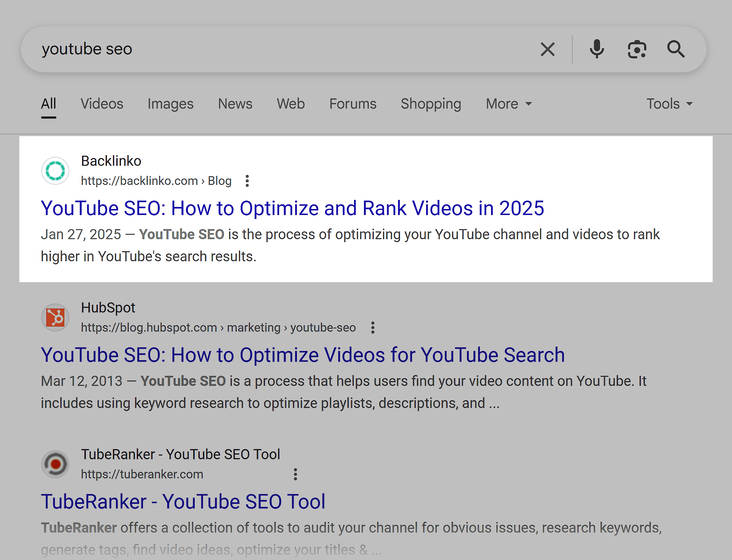Select the News results filter
The image size is (732, 560).
pos(235,104)
